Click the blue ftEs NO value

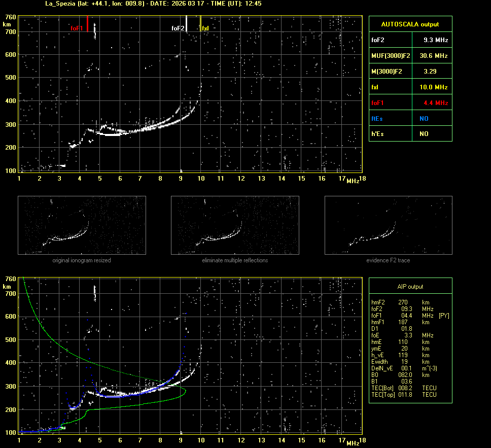[424, 119]
